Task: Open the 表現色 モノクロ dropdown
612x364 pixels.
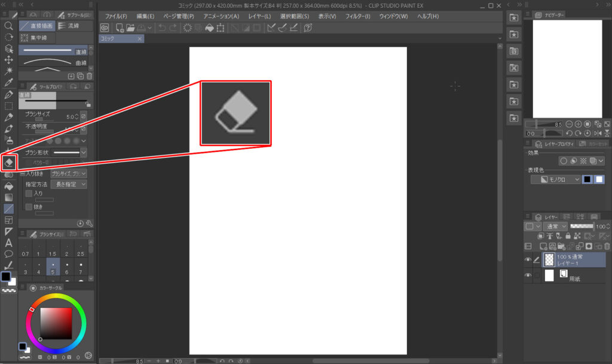Action: coord(556,179)
